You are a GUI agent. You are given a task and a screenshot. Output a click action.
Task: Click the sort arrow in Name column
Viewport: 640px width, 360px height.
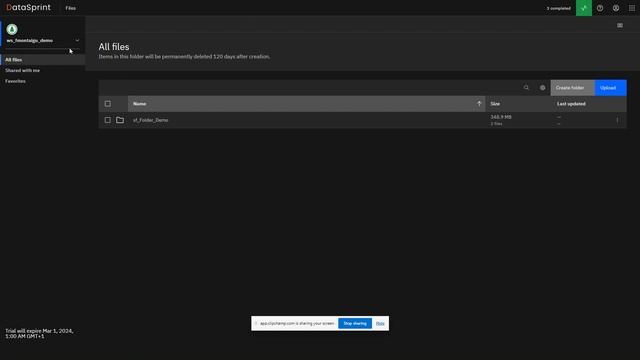coord(479,104)
